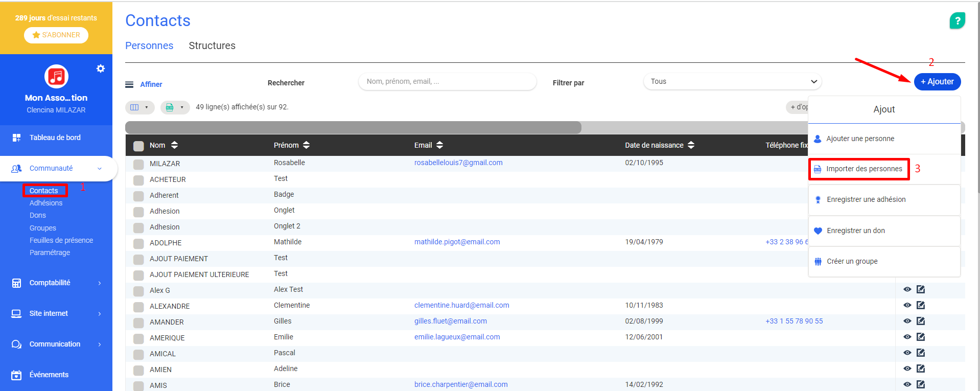Screen dimensions: 980x391
Task: Sort by Date de naissance column
Action: pos(691,145)
